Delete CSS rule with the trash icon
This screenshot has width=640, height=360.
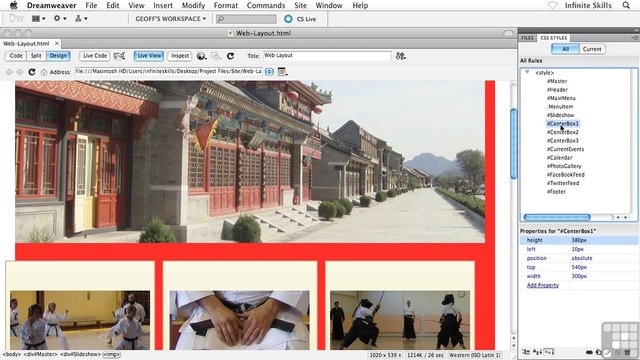click(627, 352)
